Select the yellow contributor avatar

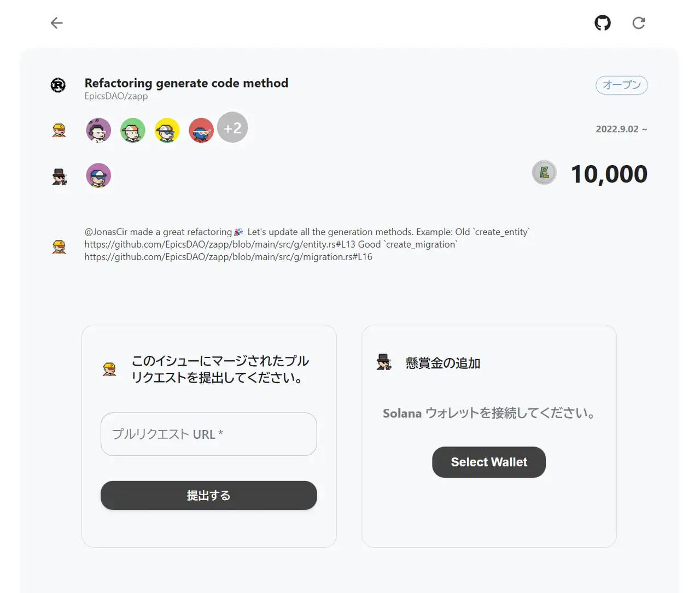click(x=167, y=130)
